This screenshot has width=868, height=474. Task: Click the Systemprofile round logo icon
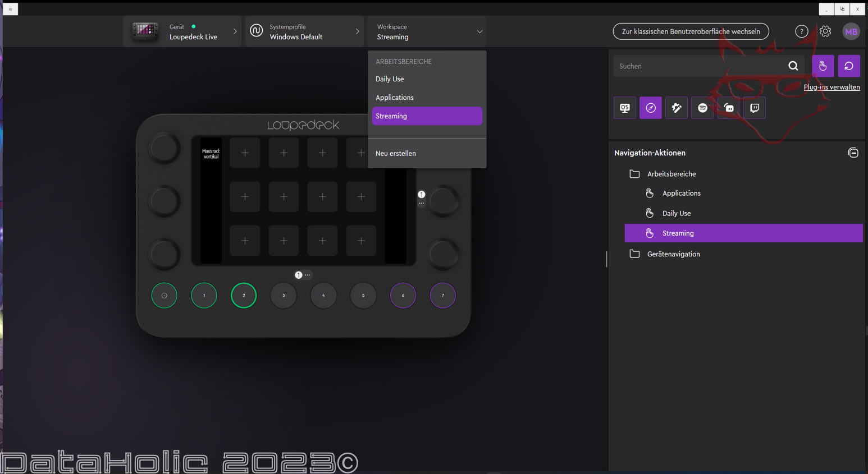click(257, 31)
